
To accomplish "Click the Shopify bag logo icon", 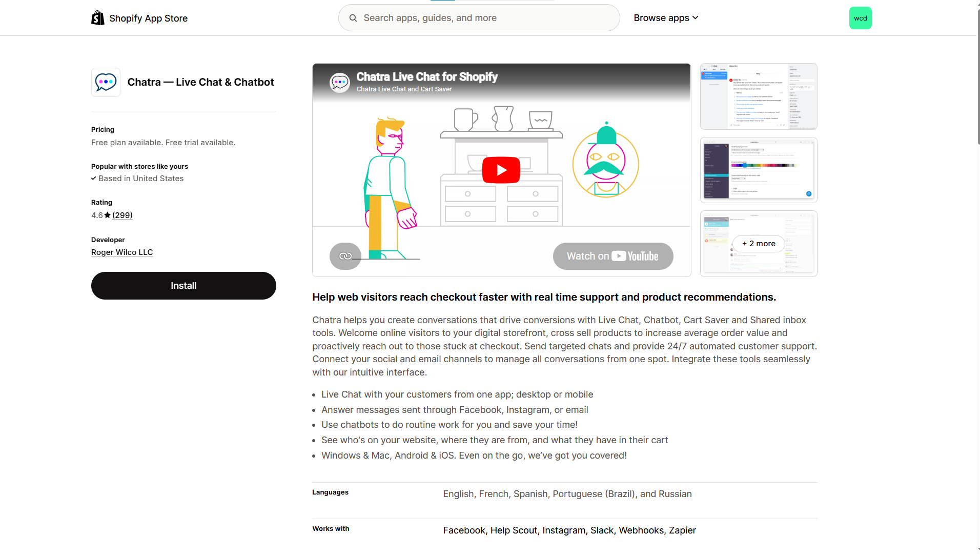I will (x=98, y=18).
